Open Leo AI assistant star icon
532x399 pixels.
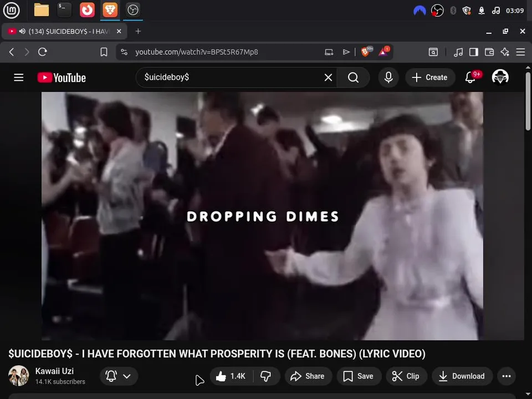coord(505,52)
